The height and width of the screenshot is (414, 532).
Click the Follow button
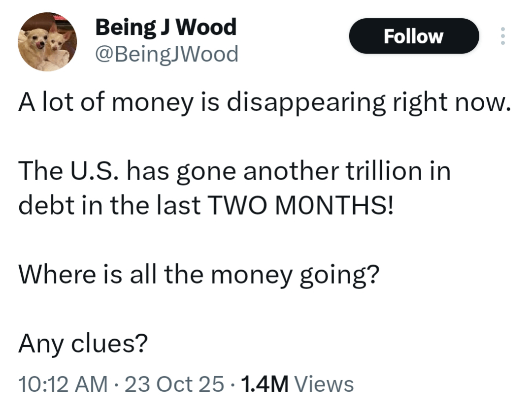(413, 36)
